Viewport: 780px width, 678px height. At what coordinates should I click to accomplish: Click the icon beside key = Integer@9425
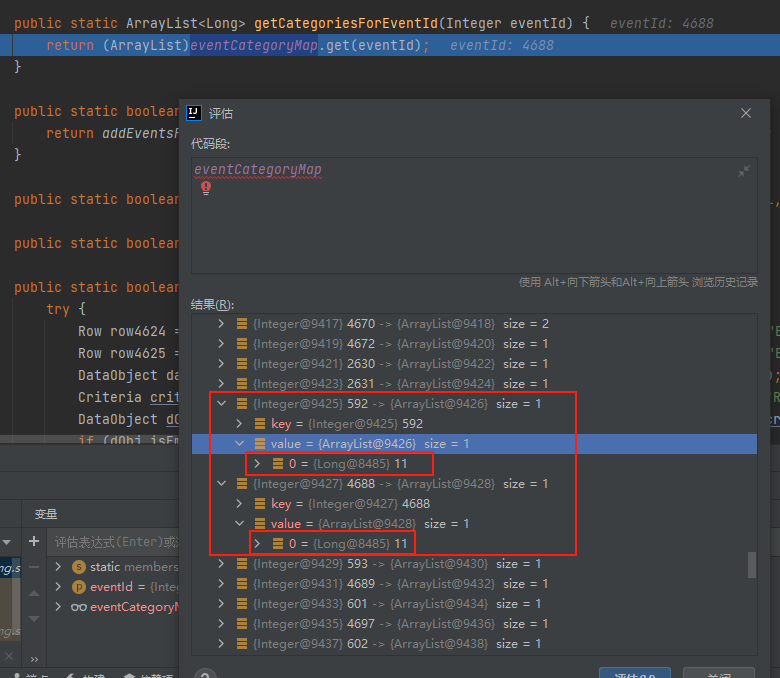tap(260, 424)
